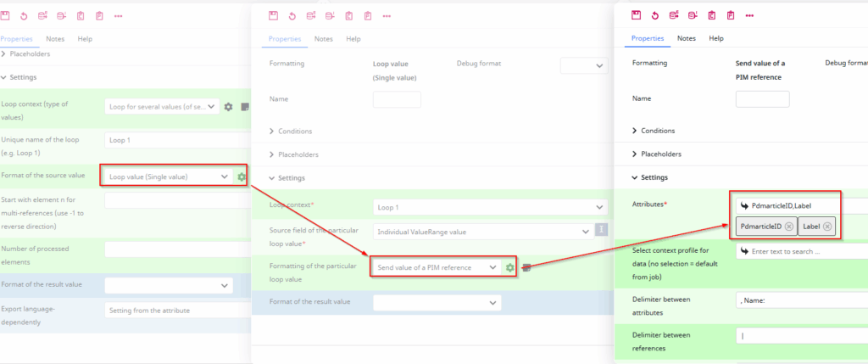Collapse the Settings section in the left panel
Screen dimensions: 868x364
pyautogui.click(x=19, y=77)
